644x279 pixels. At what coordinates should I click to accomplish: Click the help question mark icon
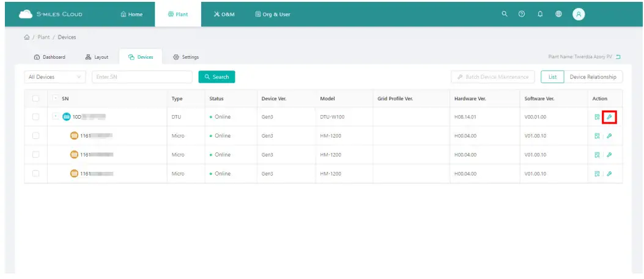pyautogui.click(x=522, y=14)
